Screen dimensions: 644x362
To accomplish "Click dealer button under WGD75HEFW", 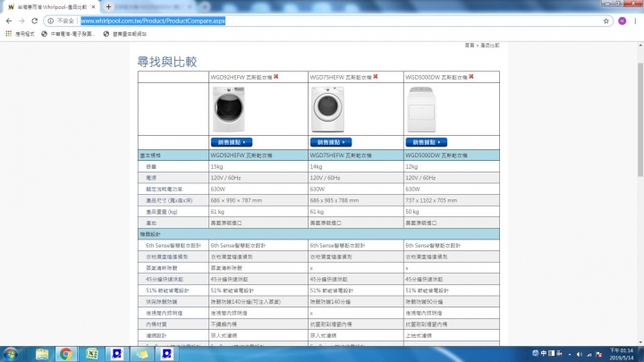I will point(331,142).
